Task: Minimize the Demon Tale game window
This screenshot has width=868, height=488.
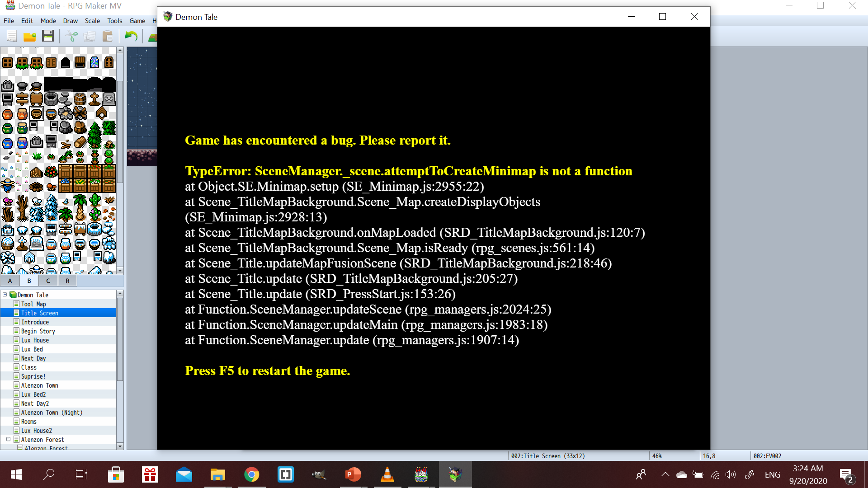Action: click(631, 17)
